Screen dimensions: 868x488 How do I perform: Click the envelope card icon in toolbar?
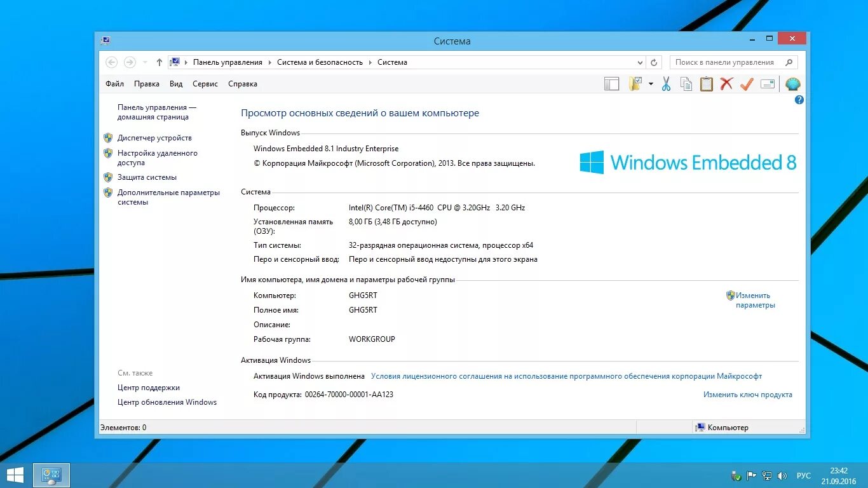coord(768,84)
